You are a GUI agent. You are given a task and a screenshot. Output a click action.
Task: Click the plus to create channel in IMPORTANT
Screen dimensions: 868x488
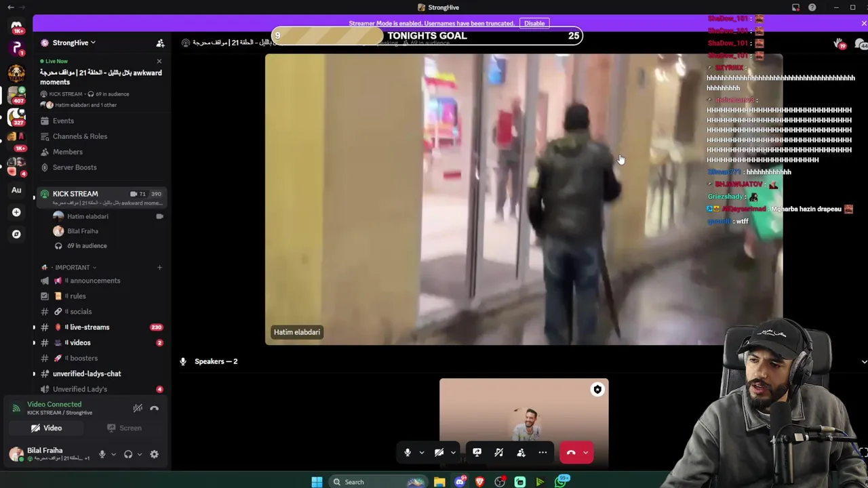coord(159,268)
